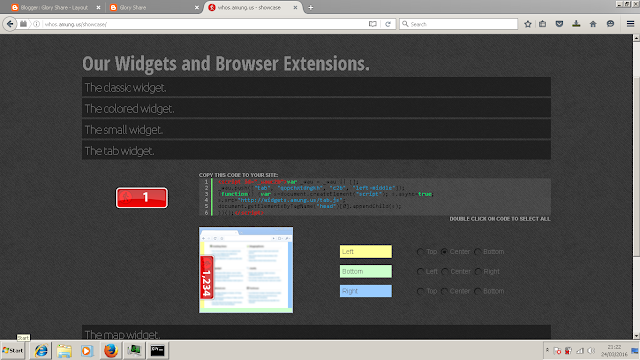Choose the yellow Left position swatch
The image size is (640, 360).
click(x=366, y=251)
